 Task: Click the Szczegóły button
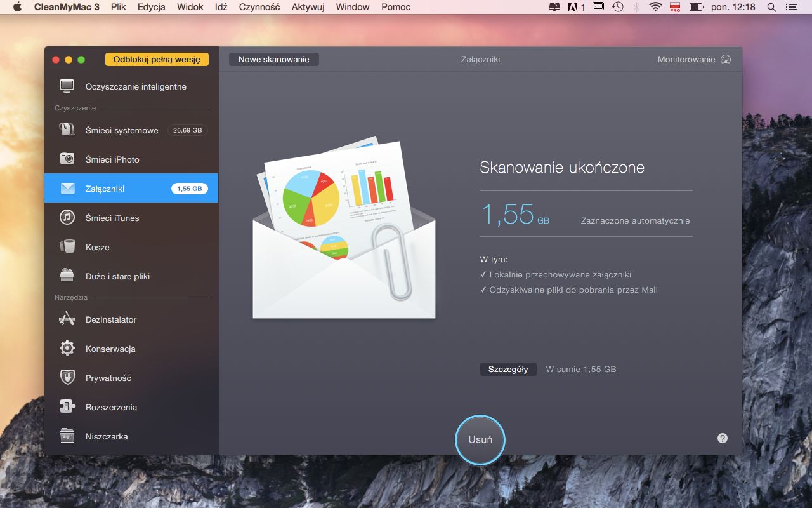[508, 369]
